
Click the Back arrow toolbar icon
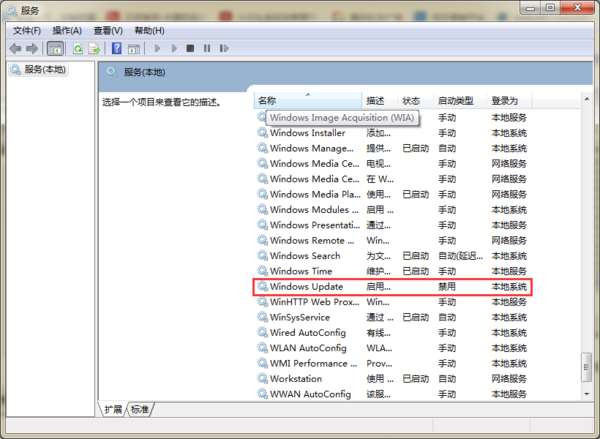[x=15, y=49]
